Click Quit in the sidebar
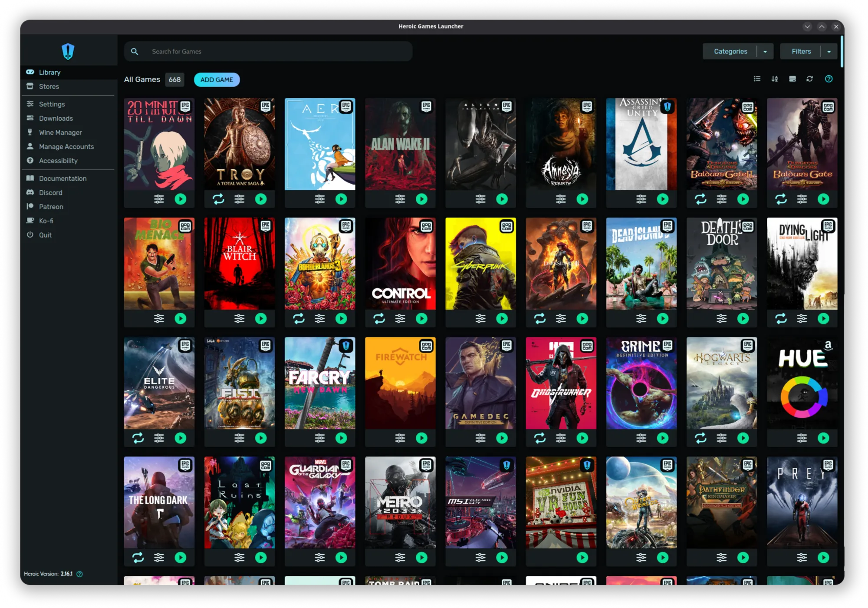Image resolution: width=868 pixels, height=608 pixels. [x=69, y=235]
